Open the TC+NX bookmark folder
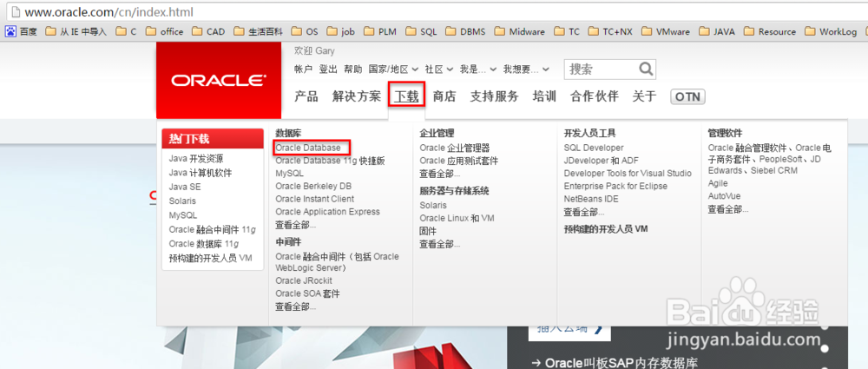Screen dimensions: 868x369 pos(610,31)
